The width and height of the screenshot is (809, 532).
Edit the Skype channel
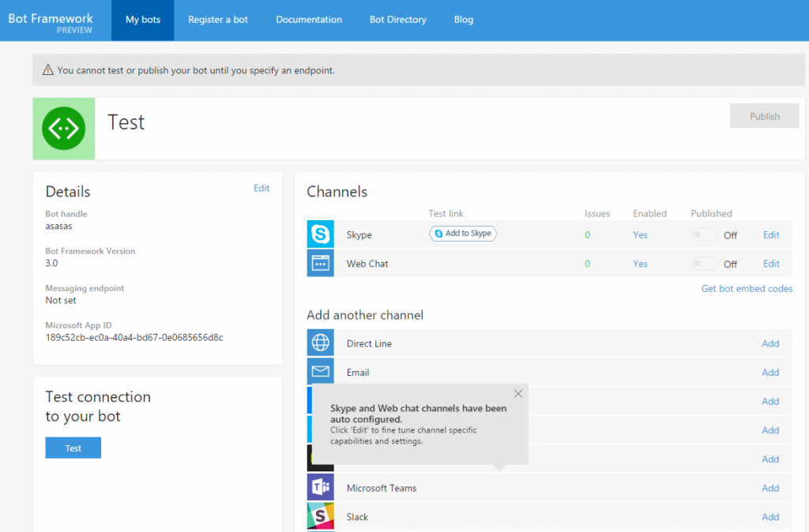771,234
